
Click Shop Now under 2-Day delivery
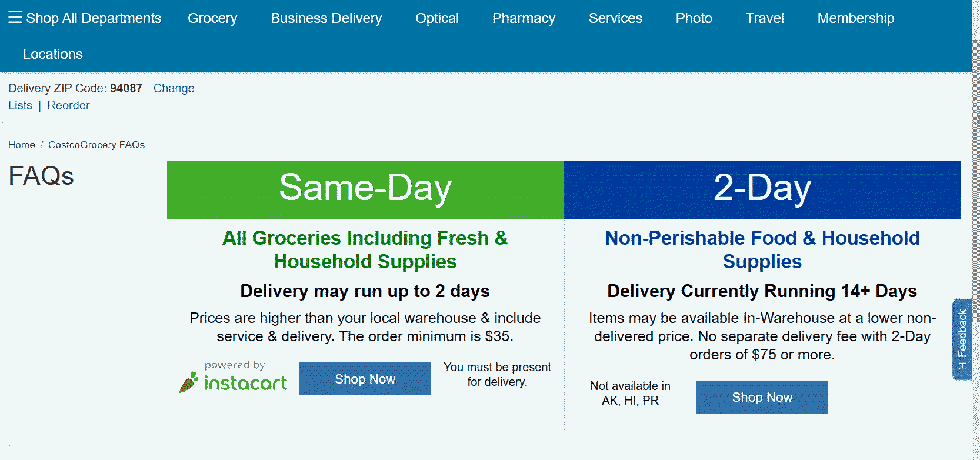[762, 397]
